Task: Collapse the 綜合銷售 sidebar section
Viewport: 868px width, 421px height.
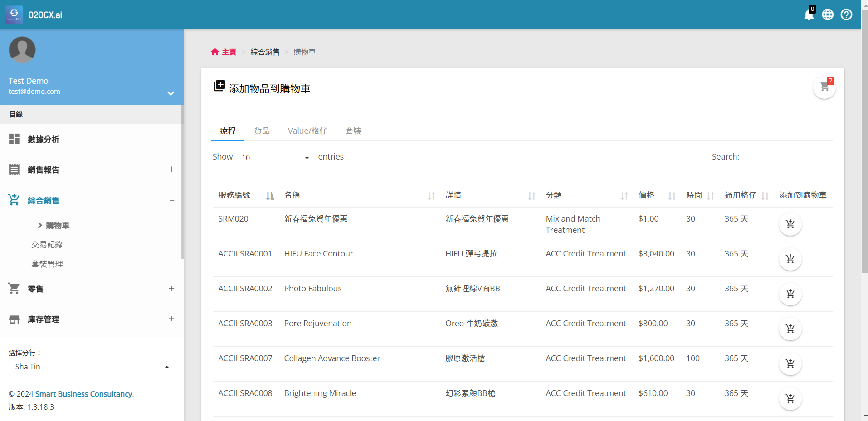Action: [171, 200]
